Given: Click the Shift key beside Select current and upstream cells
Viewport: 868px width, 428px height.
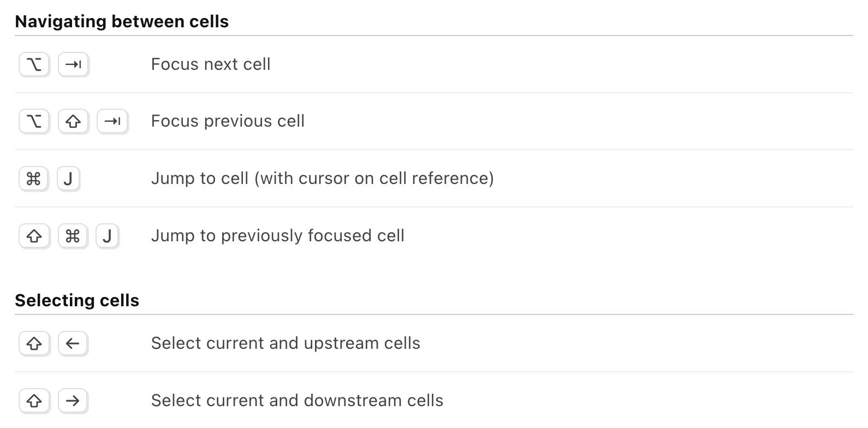Looking at the screenshot, I should click(34, 343).
